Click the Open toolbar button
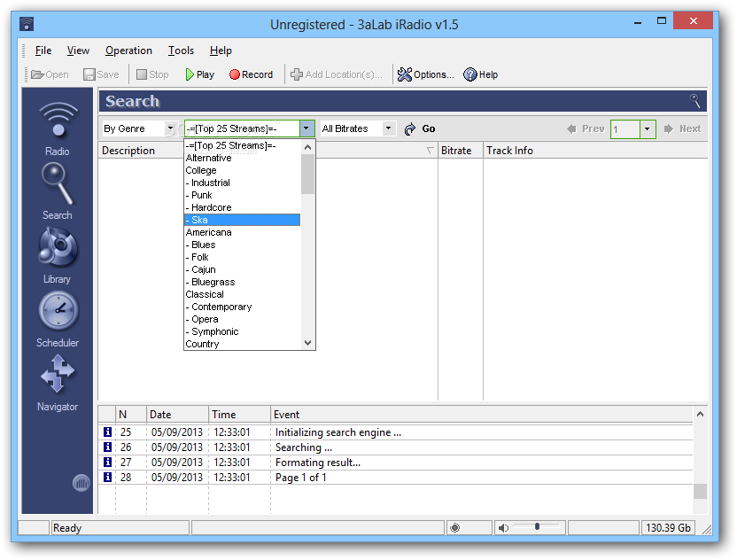 [x=50, y=74]
